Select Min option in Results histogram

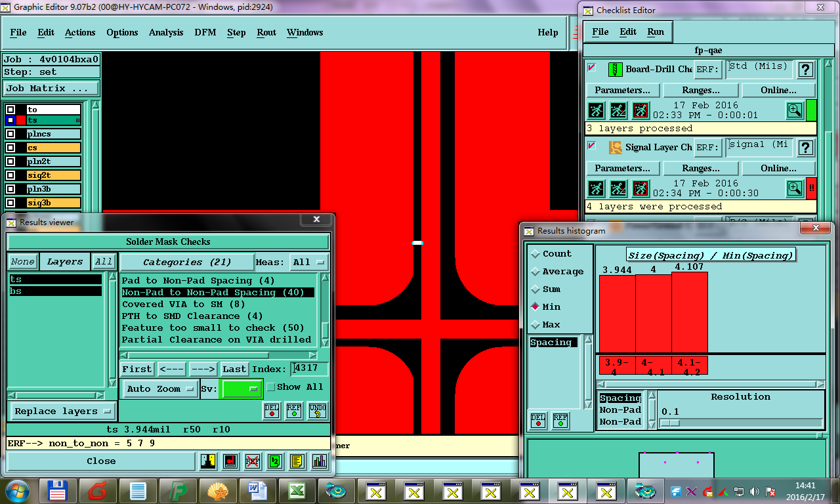coord(546,306)
